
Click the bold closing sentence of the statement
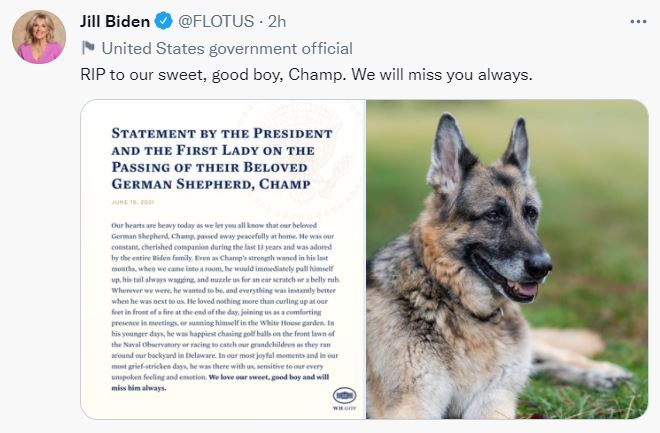pyautogui.click(x=220, y=382)
